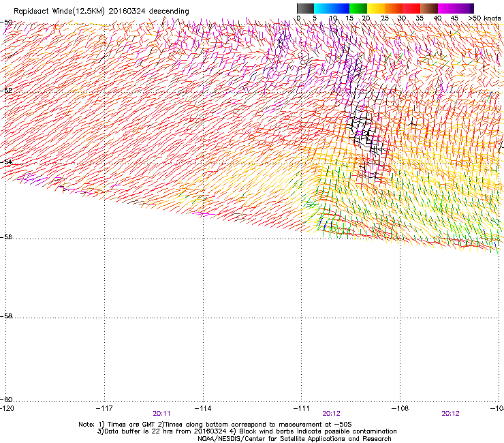Click the gray 0-5 knots color segment
Image resolution: width=504 pixels, height=443 pixels.
click(305, 8)
